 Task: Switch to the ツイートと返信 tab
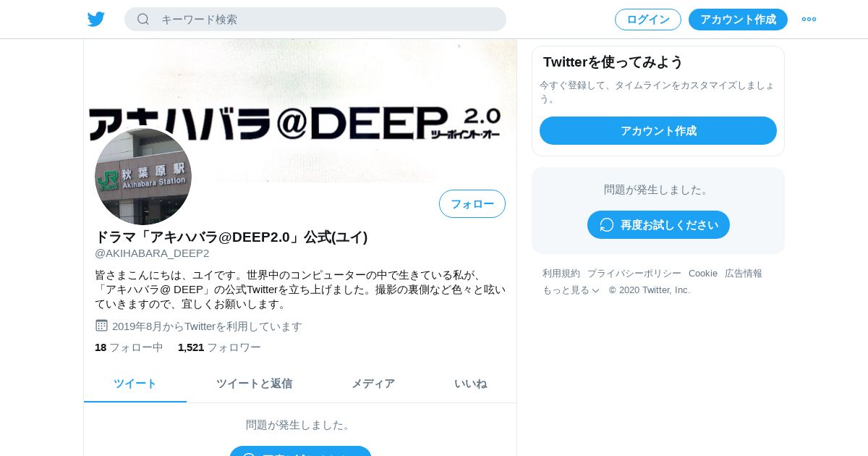[254, 384]
